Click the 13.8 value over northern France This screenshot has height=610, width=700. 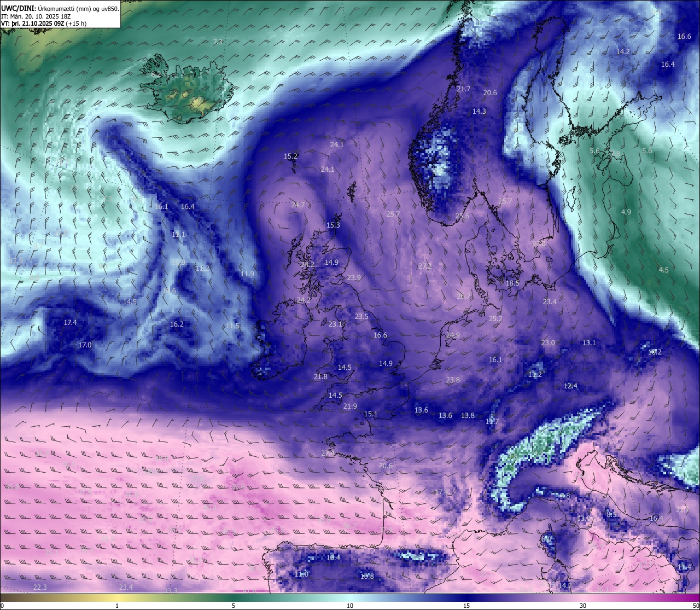[468, 415]
